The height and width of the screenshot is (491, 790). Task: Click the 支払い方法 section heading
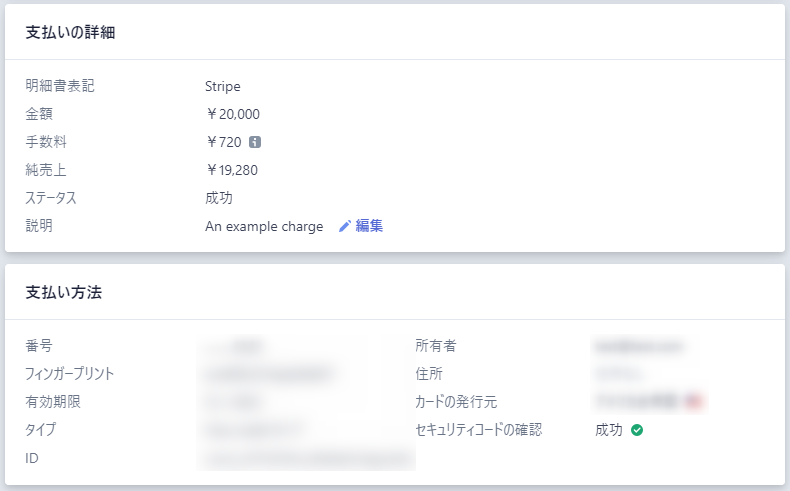[63, 292]
